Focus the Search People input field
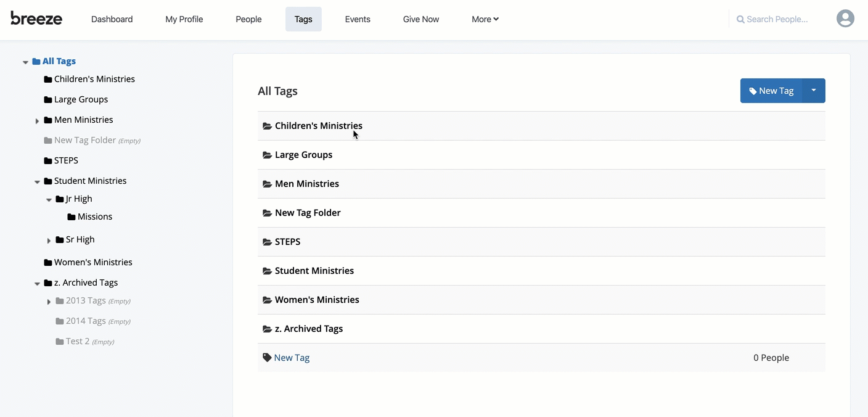868x417 pixels. coord(777,19)
